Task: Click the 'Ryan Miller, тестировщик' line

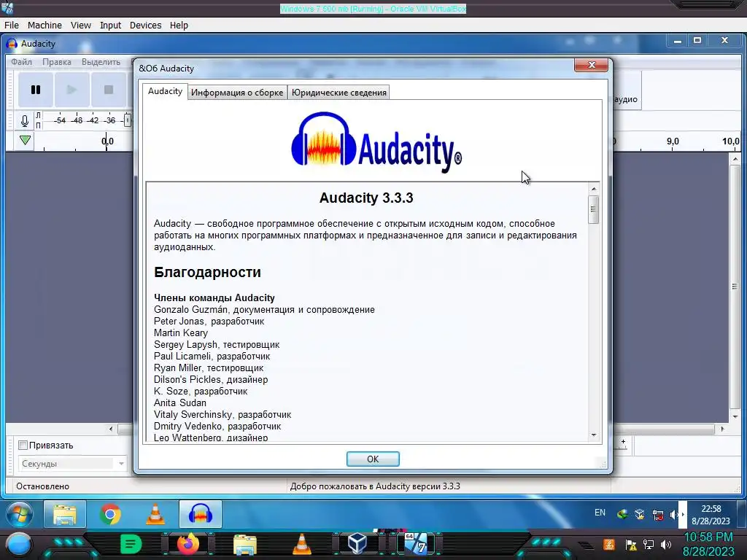Action: point(209,368)
